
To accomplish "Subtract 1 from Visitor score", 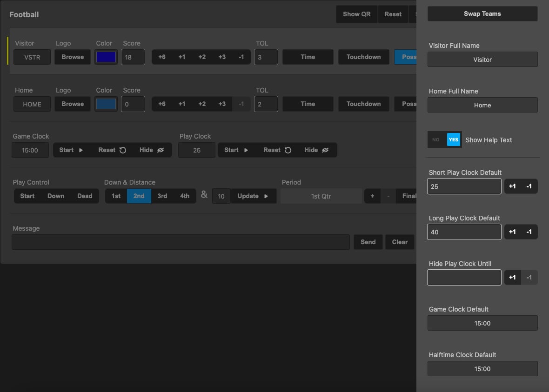I will [241, 57].
